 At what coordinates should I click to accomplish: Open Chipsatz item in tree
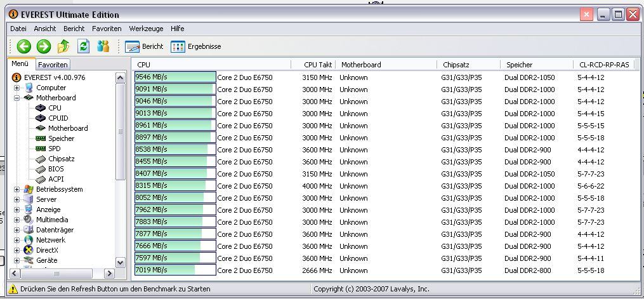62,159
